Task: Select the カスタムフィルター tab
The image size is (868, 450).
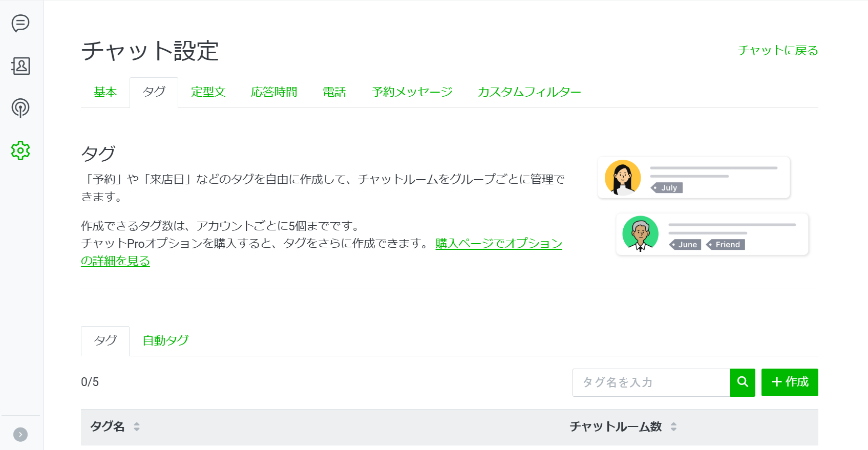Action: click(x=529, y=92)
